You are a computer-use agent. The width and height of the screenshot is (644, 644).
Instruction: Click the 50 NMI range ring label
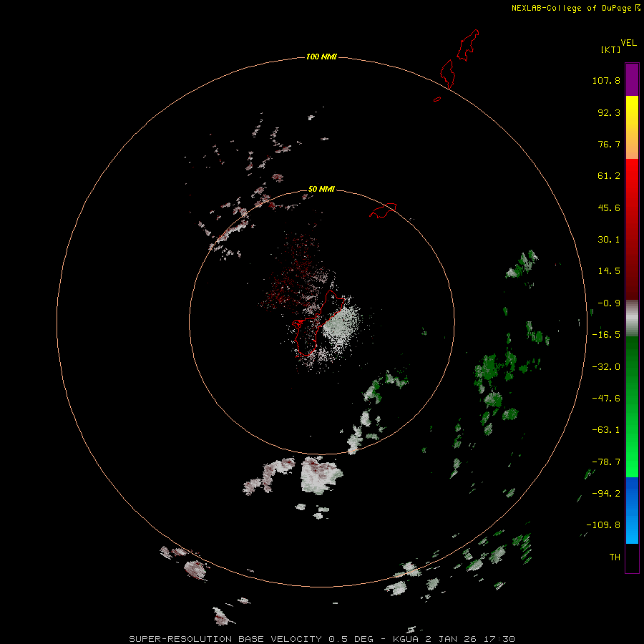click(x=321, y=189)
